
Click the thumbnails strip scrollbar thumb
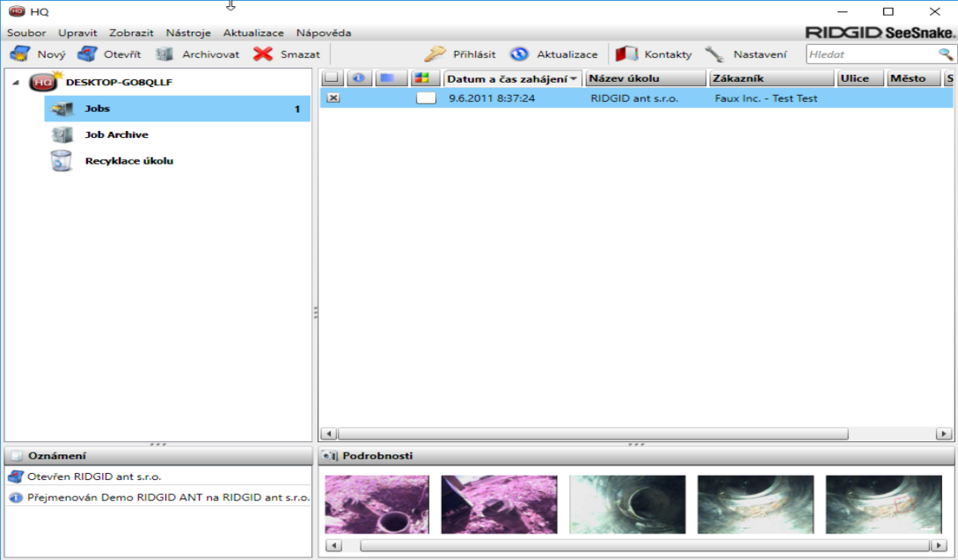(x=645, y=545)
